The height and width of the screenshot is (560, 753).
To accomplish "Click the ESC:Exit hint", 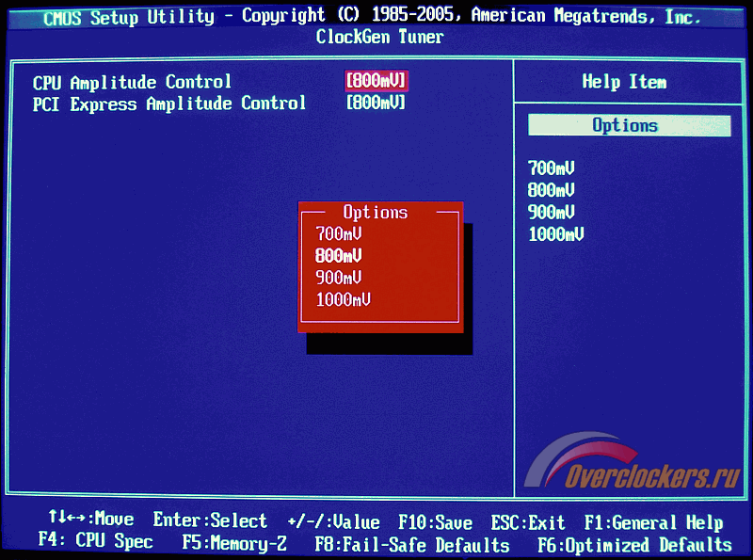I will pyautogui.click(x=528, y=522).
